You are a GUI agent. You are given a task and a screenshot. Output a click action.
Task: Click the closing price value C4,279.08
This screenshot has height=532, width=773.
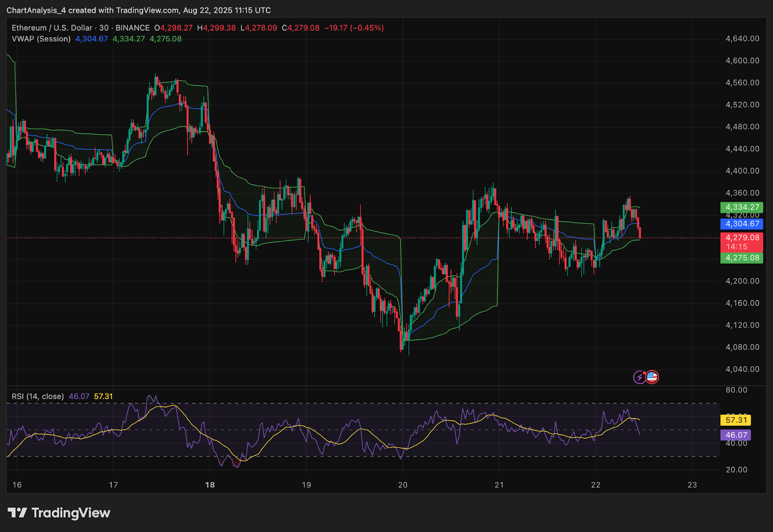(301, 28)
